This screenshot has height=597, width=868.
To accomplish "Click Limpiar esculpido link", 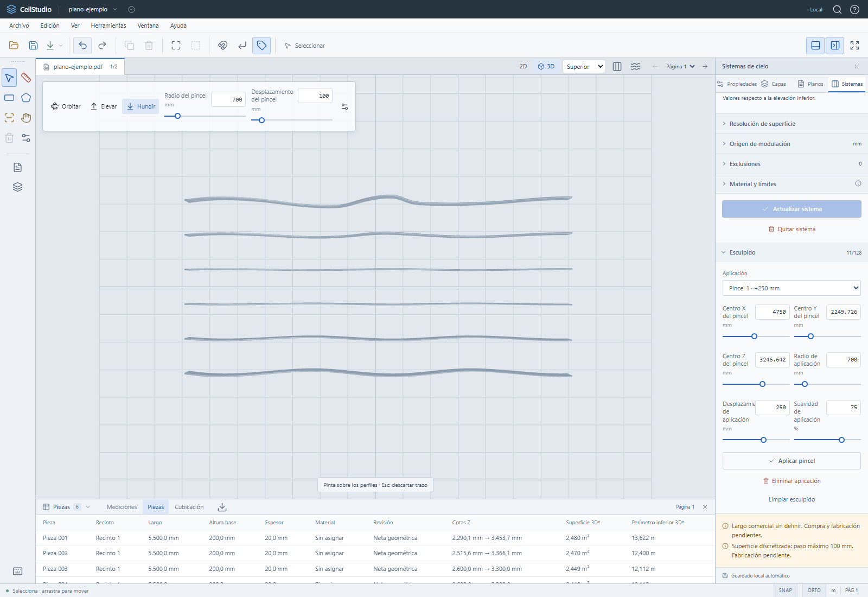I will [x=792, y=499].
